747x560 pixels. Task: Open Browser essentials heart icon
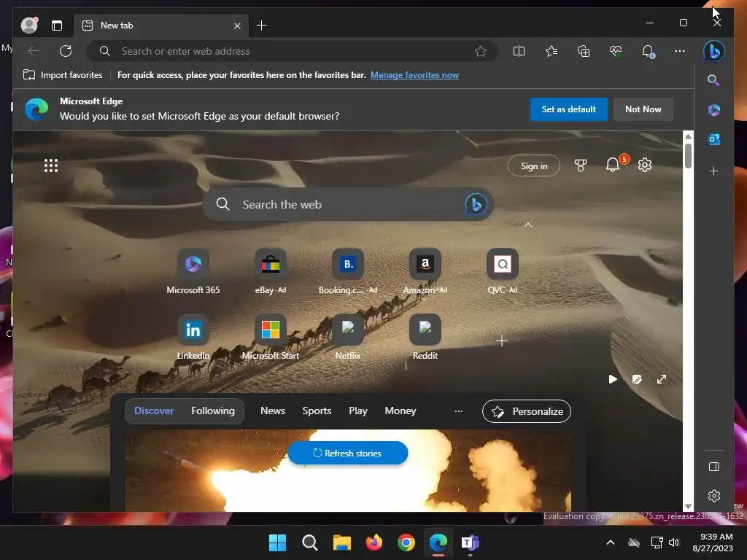[x=616, y=51]
